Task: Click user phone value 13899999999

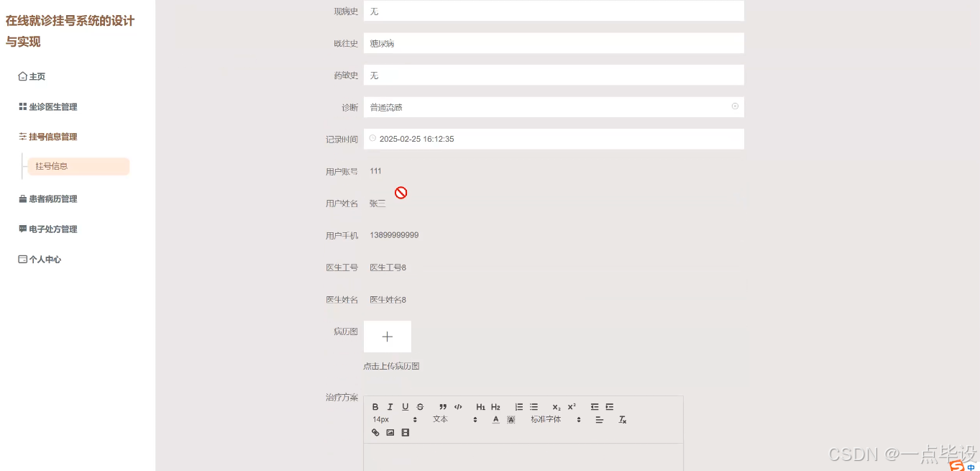Action: coord(394,235)
